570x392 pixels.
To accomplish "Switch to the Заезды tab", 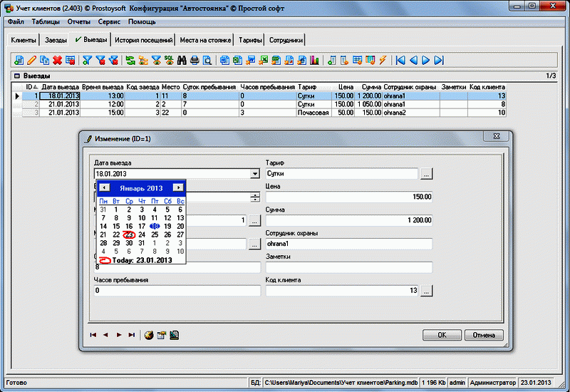I will [x=56, y=40].
